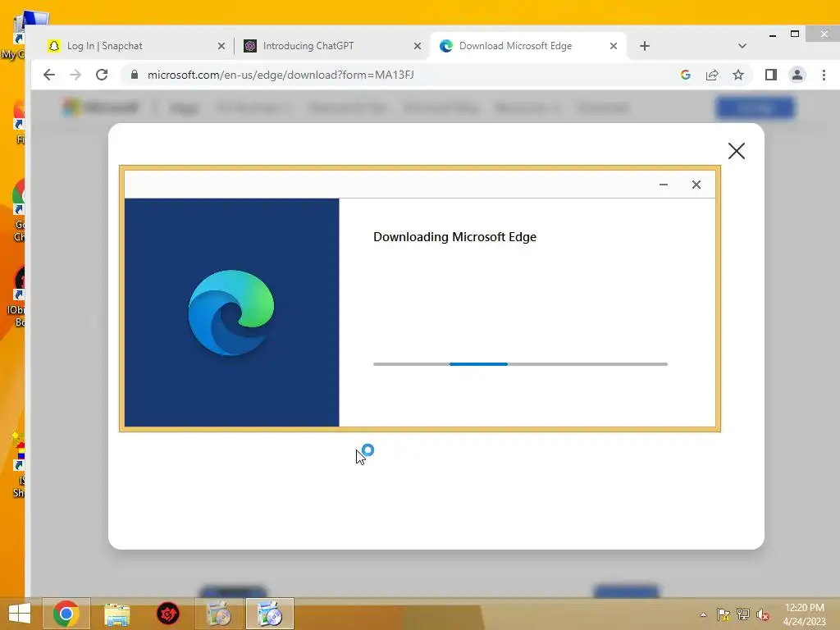Reload the current page
The image size is (840, 630).
coord(102,75)
